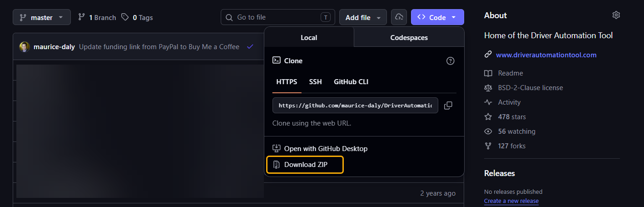View the 127 forks link
The width and height of the screenshot is (644, 207).
(511, 146)
